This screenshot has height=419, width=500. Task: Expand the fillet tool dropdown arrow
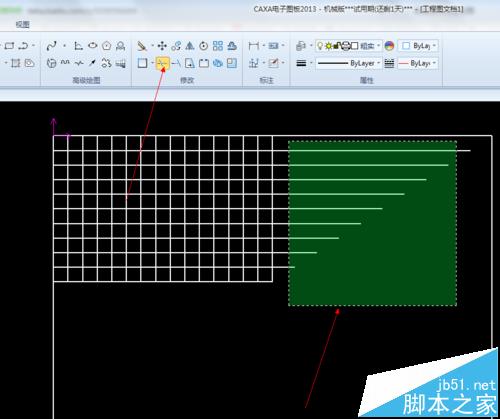point(152,63)
